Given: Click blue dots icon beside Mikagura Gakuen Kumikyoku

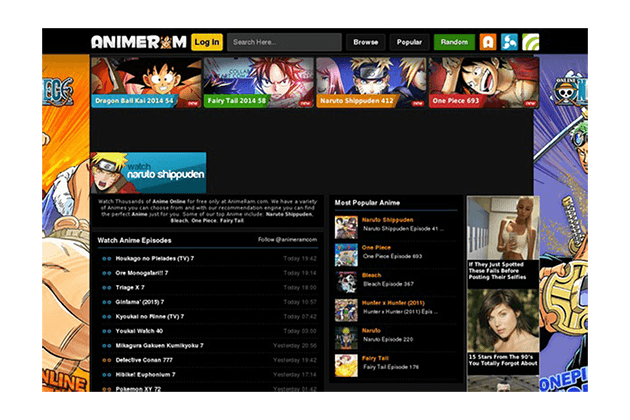Looking at the screenshot, I should (x=106, y=345).
